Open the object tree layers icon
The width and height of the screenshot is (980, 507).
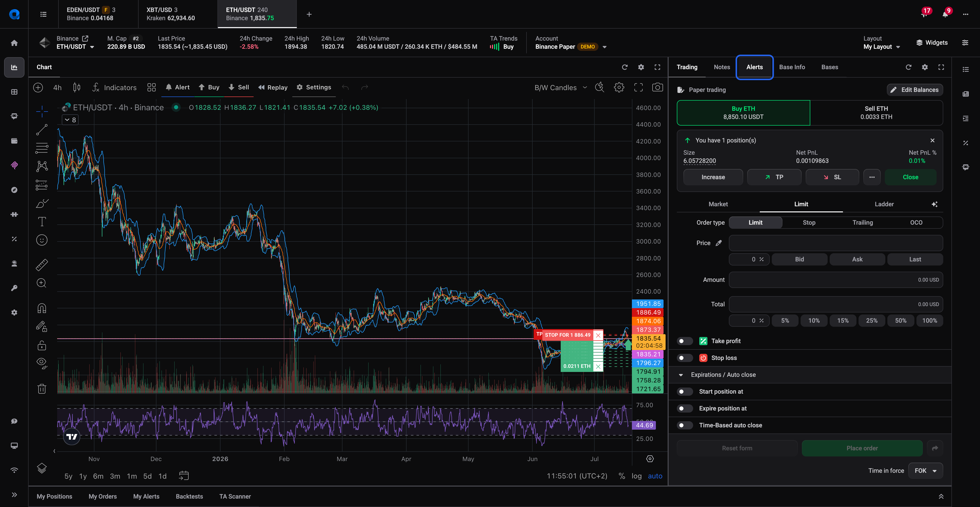42,468
